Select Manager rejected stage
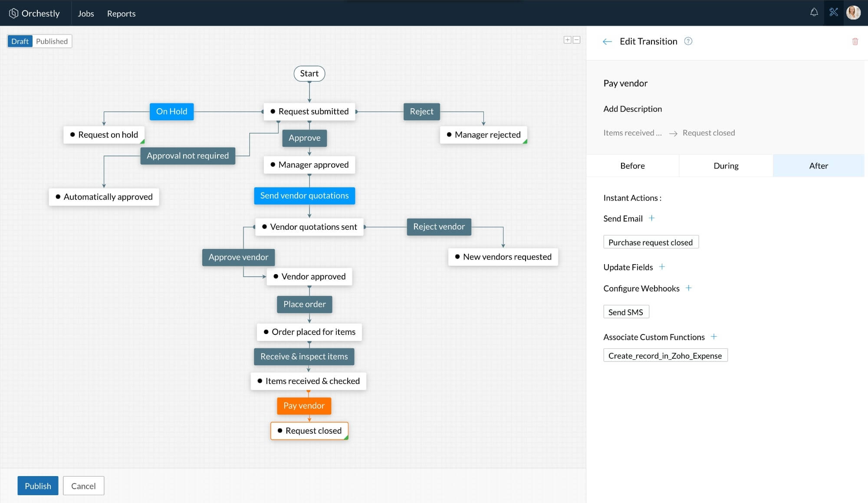868x503 pixels. (x=484, y=135)
